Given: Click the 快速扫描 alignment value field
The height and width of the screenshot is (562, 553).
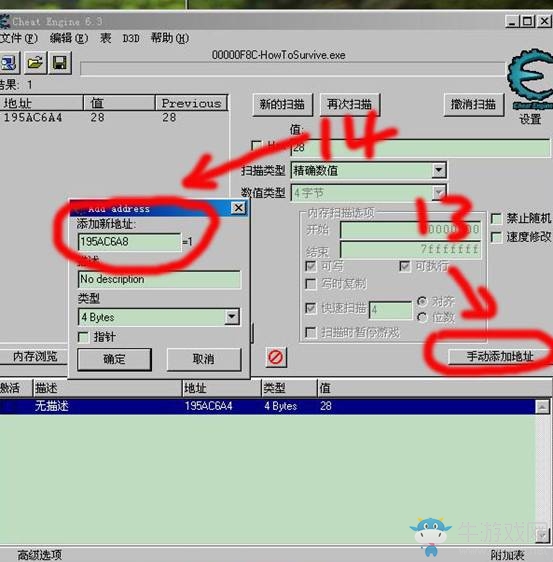Looking at the screenshot, I should point(391,310).
